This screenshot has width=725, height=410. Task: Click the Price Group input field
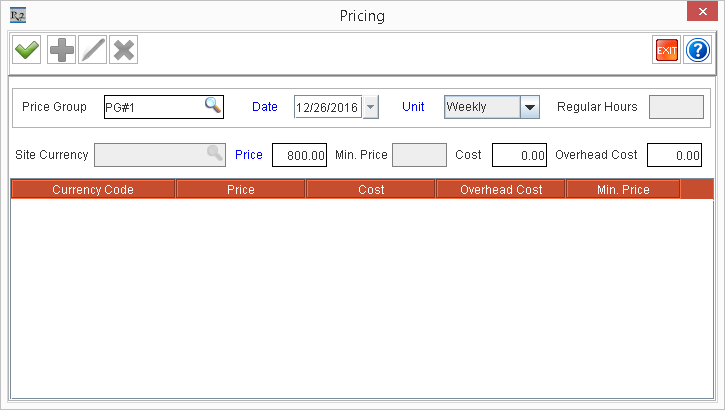pyautogui.click(x=152, y=107)
